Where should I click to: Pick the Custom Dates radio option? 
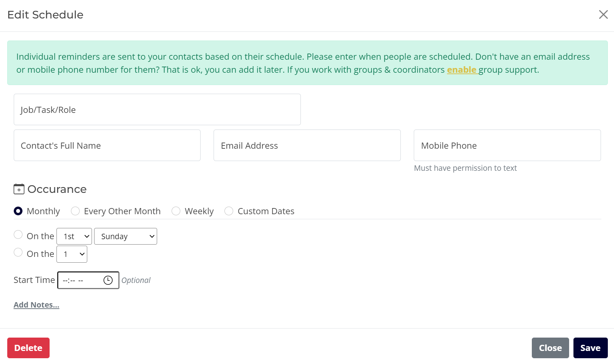[229, 211]
